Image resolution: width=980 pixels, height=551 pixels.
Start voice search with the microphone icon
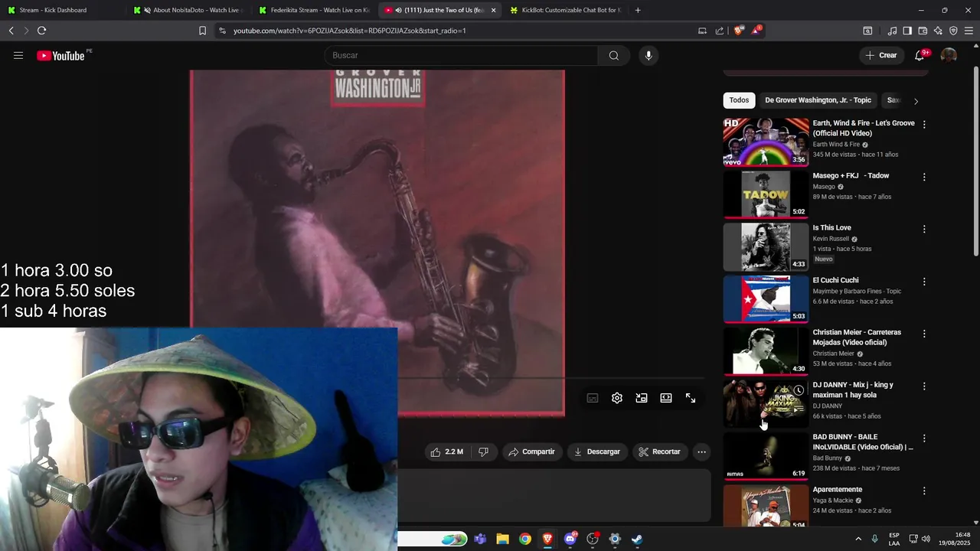click(x=648, y=55)
